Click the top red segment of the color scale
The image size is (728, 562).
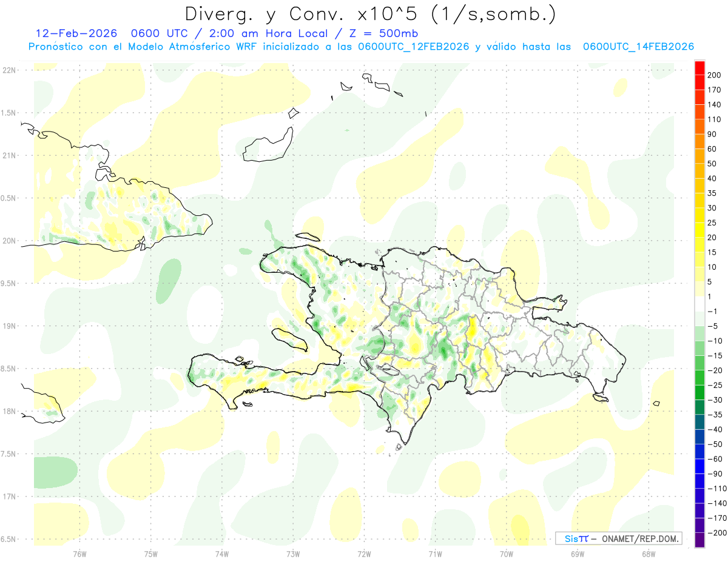[699, 67]
